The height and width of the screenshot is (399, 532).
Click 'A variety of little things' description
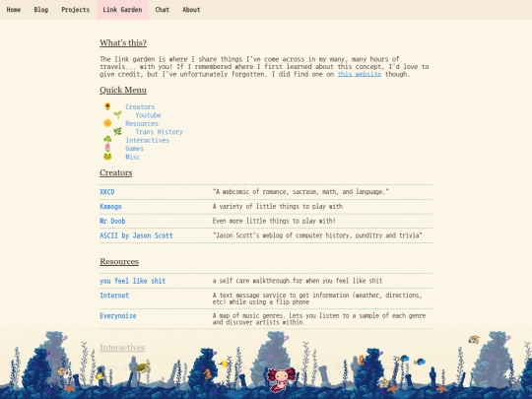click(278, 207)
